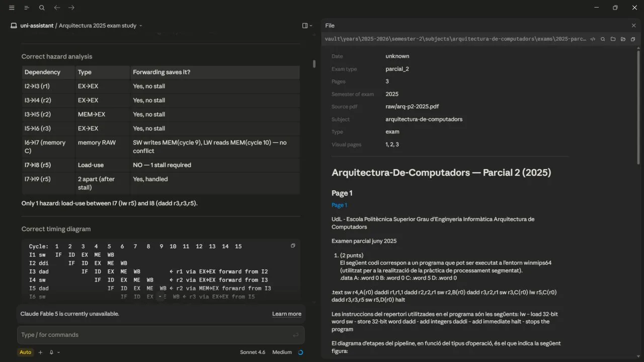Maximize the application window
644x362 pixels.
coord(615,8)
